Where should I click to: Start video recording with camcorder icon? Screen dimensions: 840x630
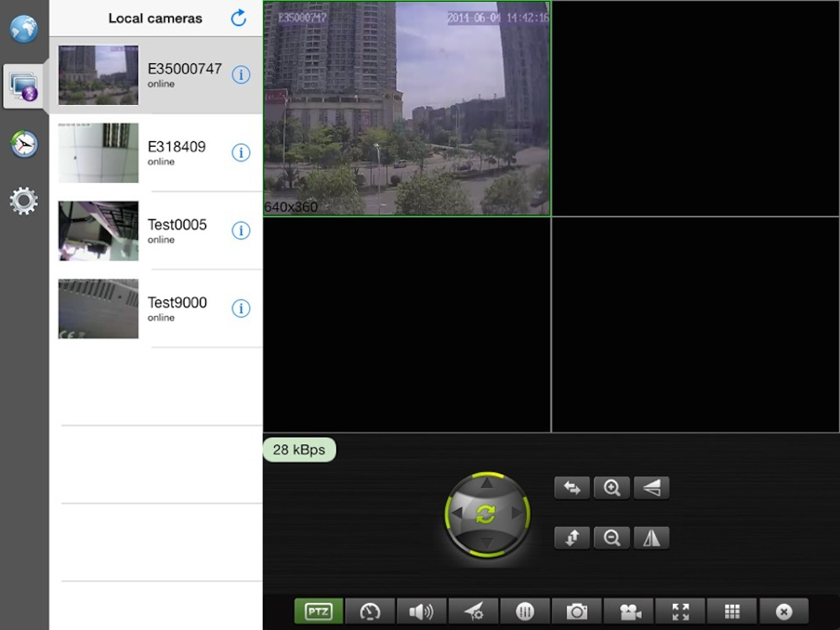629,612
